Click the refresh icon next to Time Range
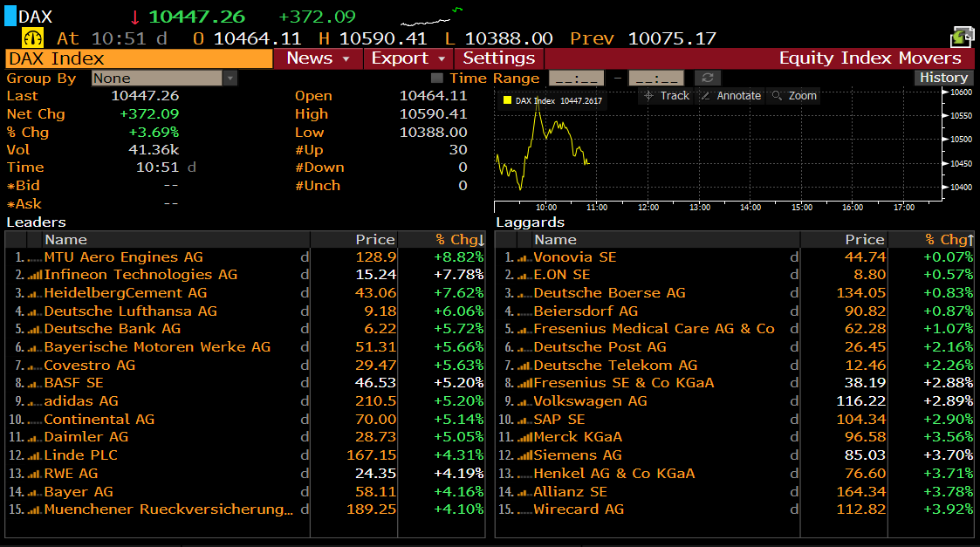 pyautogui.click(x=708, y=78)
